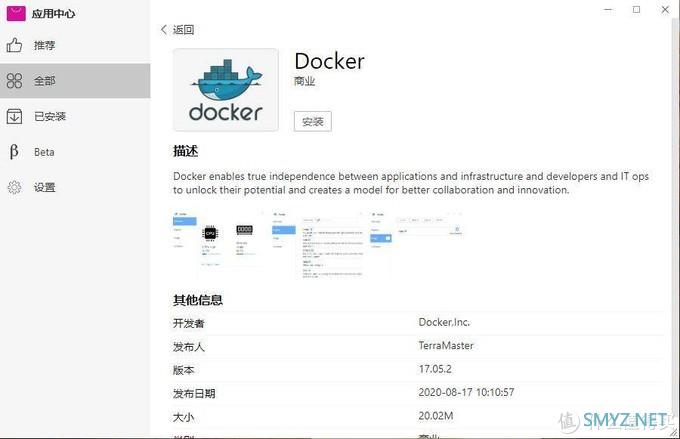Go back via the 返回 link
Image resolution: width=680 pixels, height=439 pixels.
(x=183, y=29)
